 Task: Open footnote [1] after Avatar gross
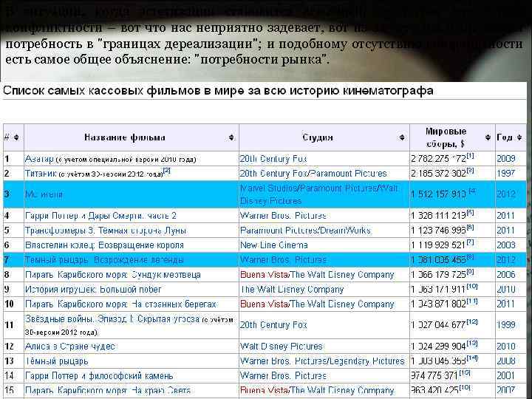[470, 156]
